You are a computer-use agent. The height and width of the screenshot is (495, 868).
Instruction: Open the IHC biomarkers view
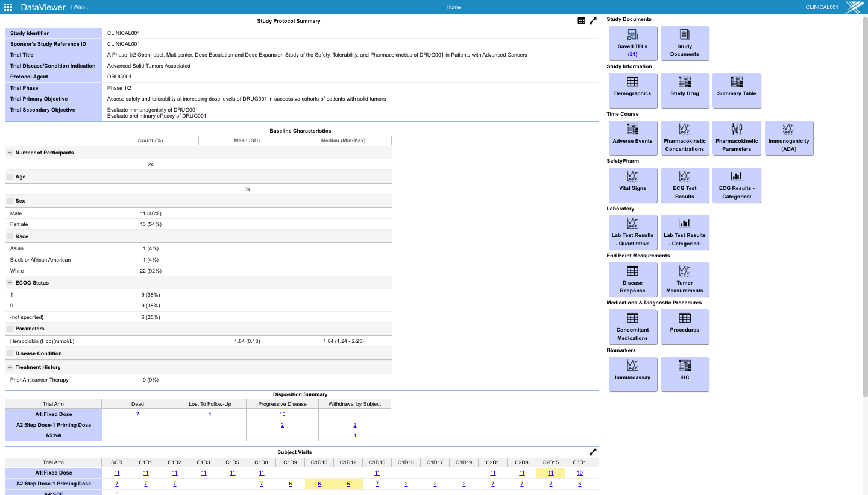pos(685,374)
